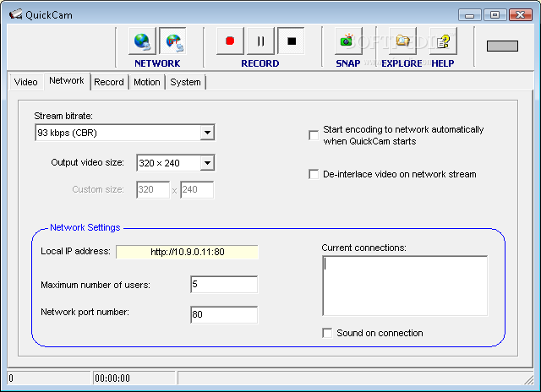Switch to the Video tab
This screenshot has height=392, width=541.
[26, 82]
